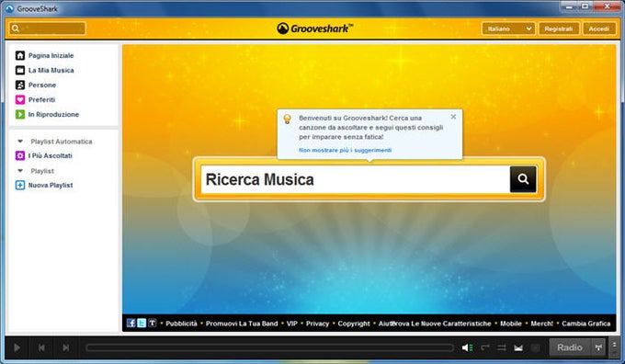Open the Merch! footer link
Viewport: 625px width, 364px height.
[x=541, y=324]
